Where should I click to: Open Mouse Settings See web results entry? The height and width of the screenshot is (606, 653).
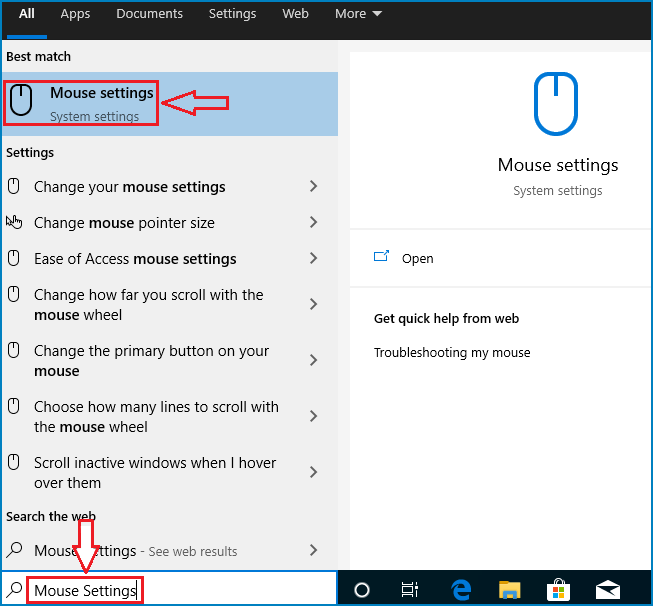170,550
